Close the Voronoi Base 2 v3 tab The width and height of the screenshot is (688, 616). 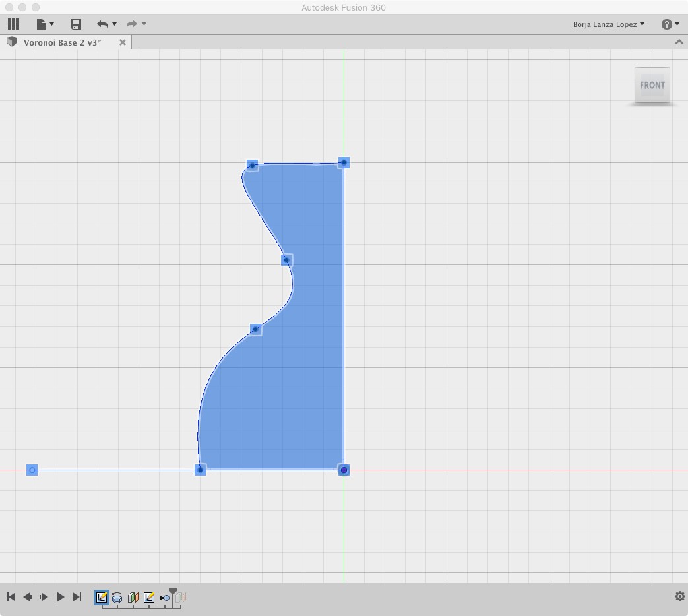click(123, 42)
